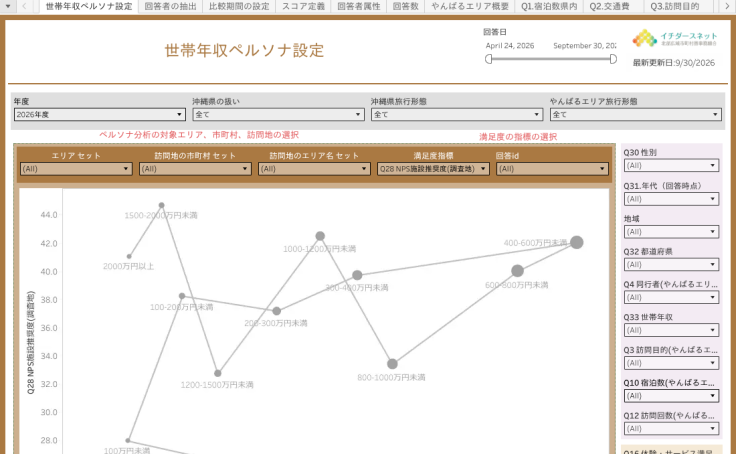Image resolution: width=736 pixels, height=454 pixels.
Task: Select the 100-200万円未満 data point
Action: click(182, 296)
